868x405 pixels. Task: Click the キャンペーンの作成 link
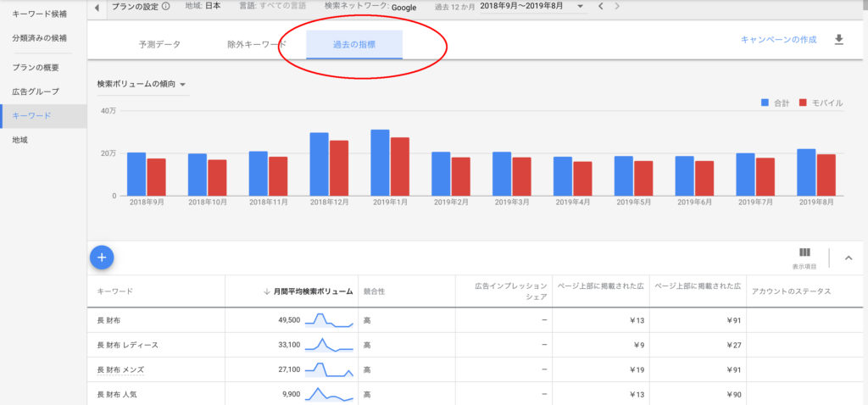click(x=778, y=40)
